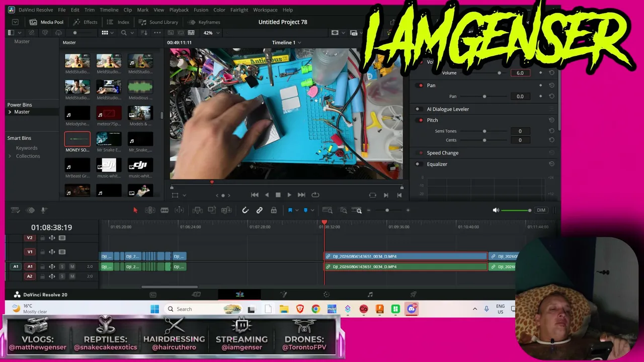Open Brave browser from the taskbar

click(300, 309)
